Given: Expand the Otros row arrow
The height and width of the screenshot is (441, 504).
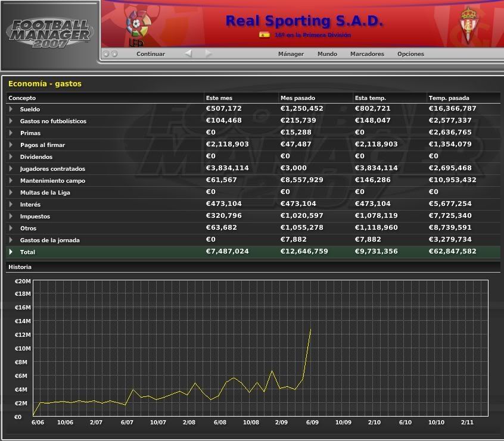Looking at the screenshot, I should click(11, 228).
